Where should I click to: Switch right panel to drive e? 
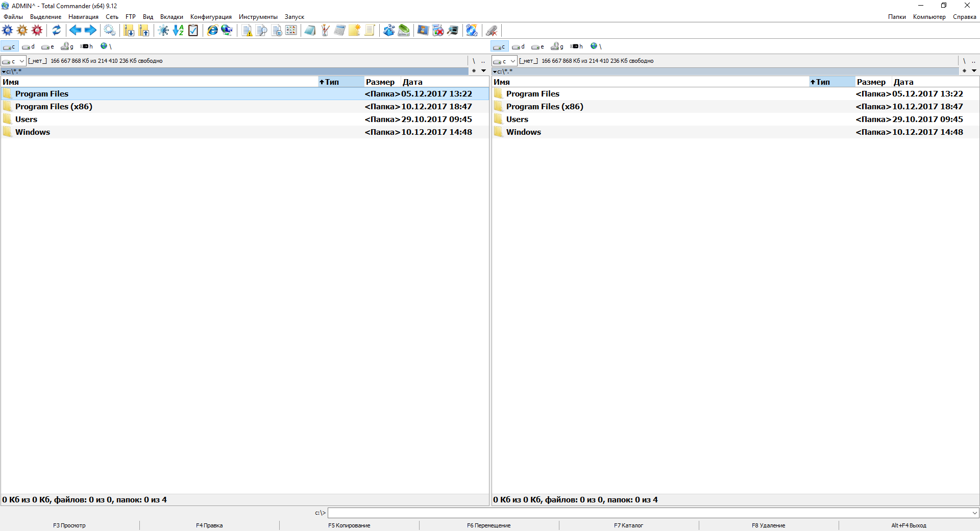tap(537, 46)
